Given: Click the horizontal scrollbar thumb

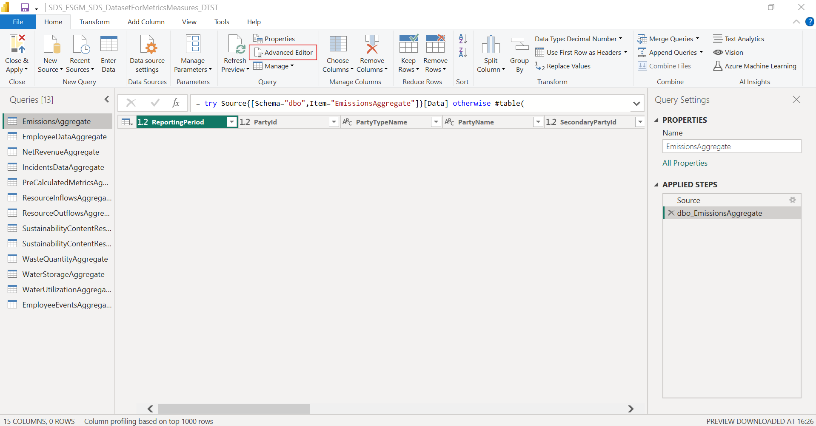Looking at the screenshot, I should [234, 409].
